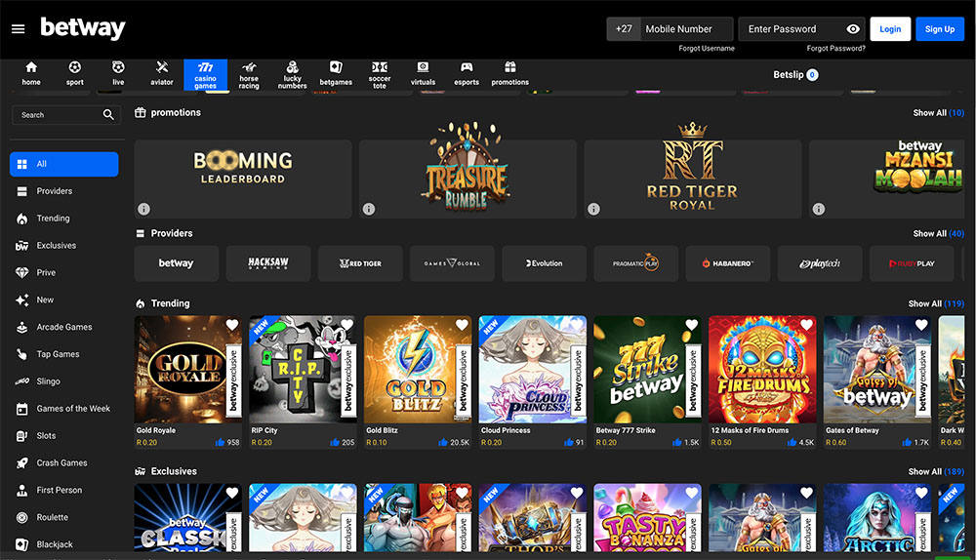Select Hacksaw Gaming provider
This screenshot has width=976, height=560.
coord(268,263)
